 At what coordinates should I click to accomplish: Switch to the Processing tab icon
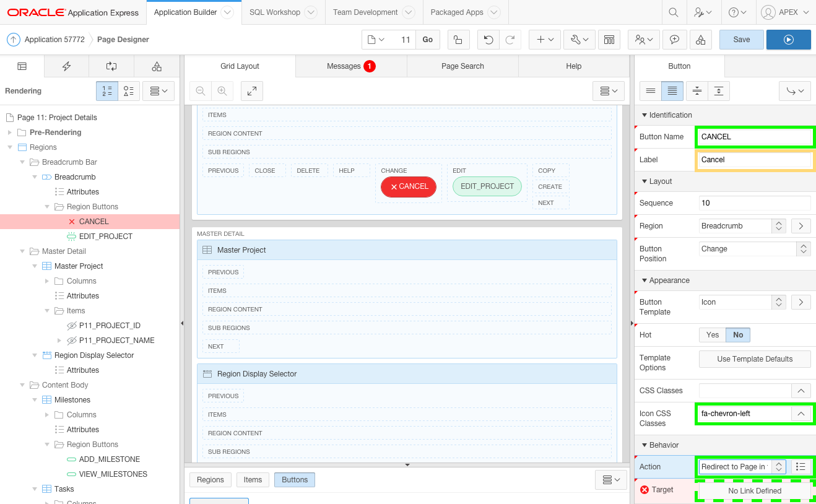coord(111,66)
